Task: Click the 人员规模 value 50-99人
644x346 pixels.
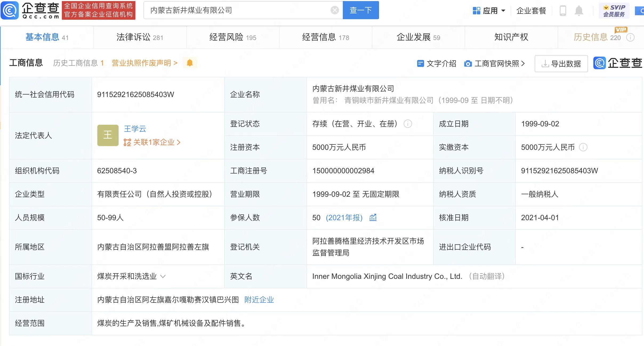Action: 110,218
